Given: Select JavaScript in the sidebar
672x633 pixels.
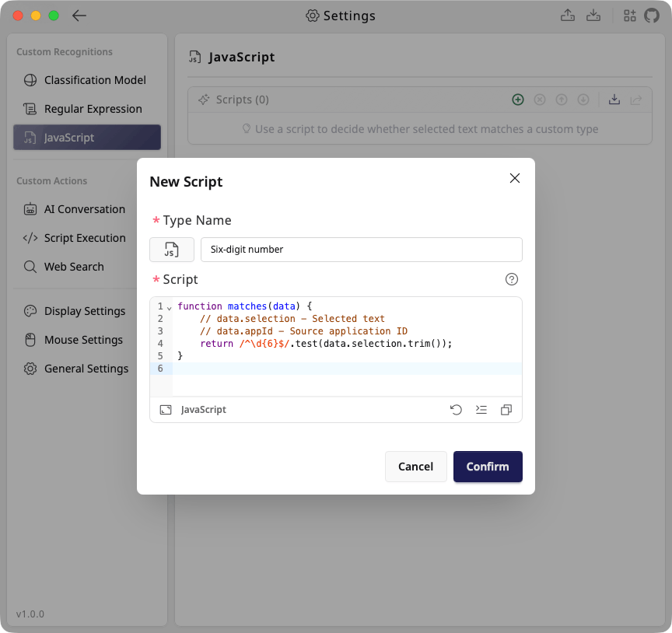Looking at the screenshot, I should (87, 138).
